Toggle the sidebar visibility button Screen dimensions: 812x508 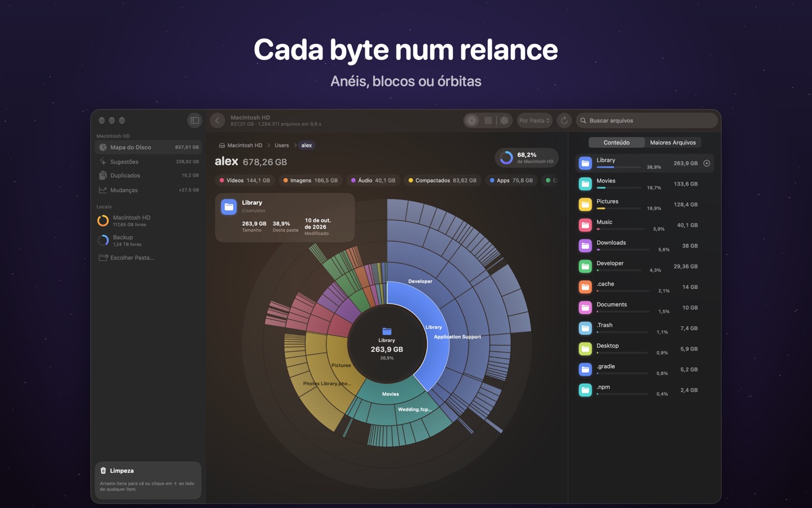pyautogui.click(x=195, y=120)
